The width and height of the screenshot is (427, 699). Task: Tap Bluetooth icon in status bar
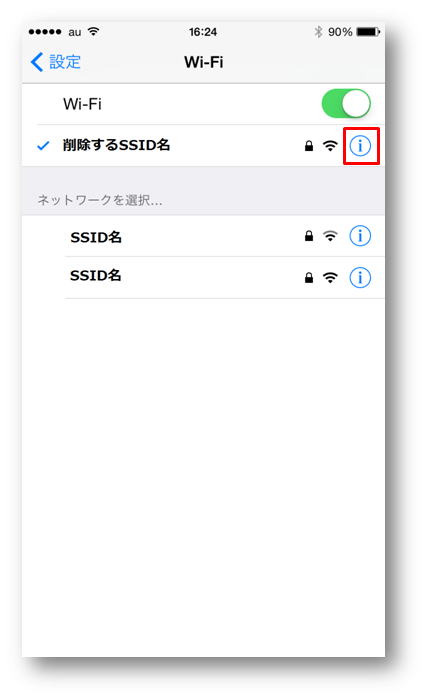point(318,32)
